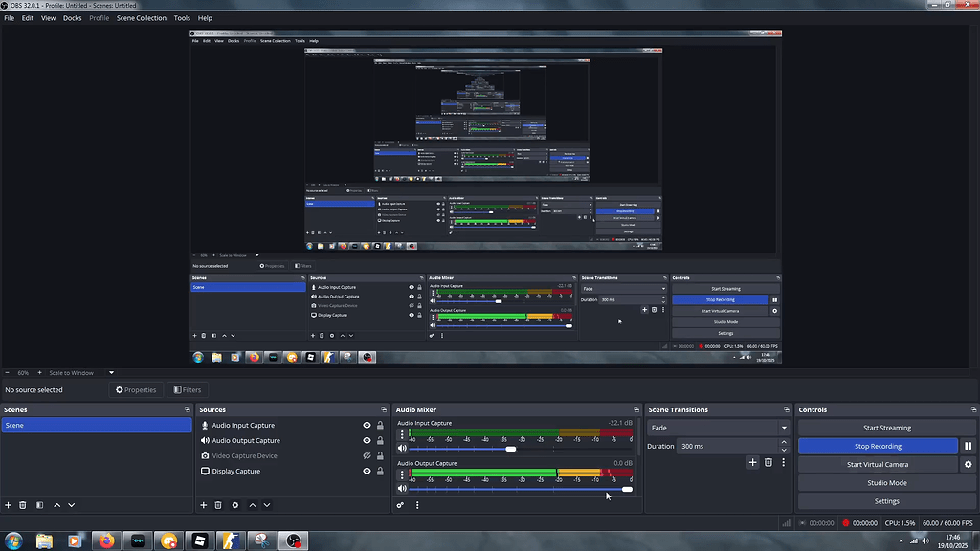Lock the Audio Input Capture source
The height and width of the screenshot is (551, 980).
pos(379,425)
